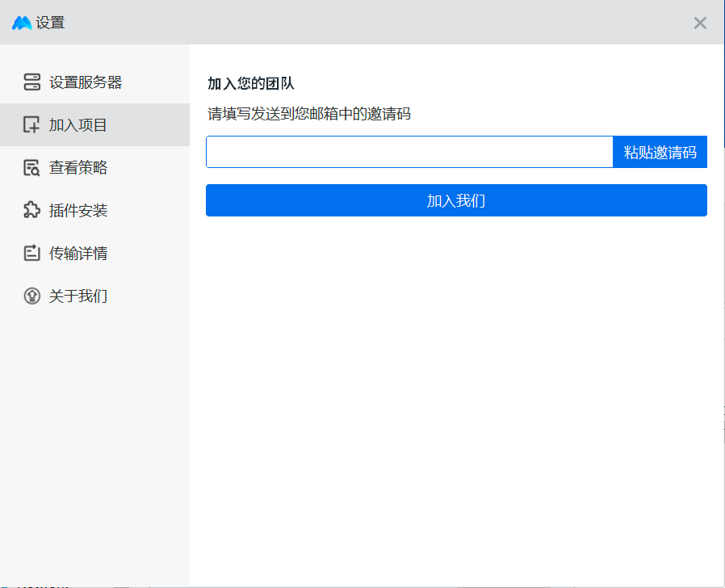Select the server icon beside 设置服务器

pos(31,81)
